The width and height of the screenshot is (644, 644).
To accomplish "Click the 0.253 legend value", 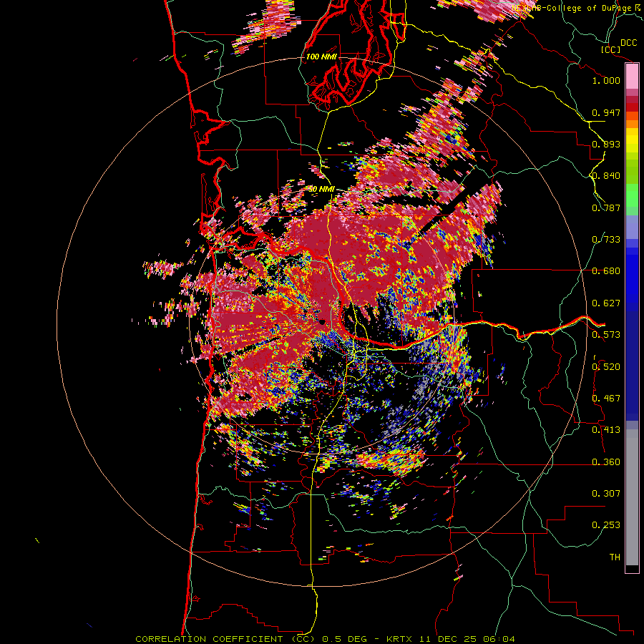I will pyautogui.click(x=606, y=525).
